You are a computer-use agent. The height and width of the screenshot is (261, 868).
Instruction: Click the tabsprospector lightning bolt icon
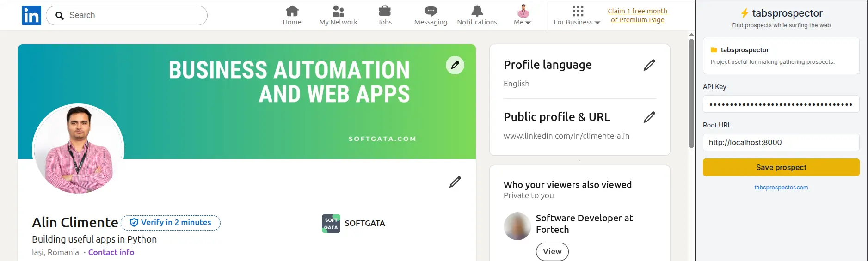tap(745, 13)
